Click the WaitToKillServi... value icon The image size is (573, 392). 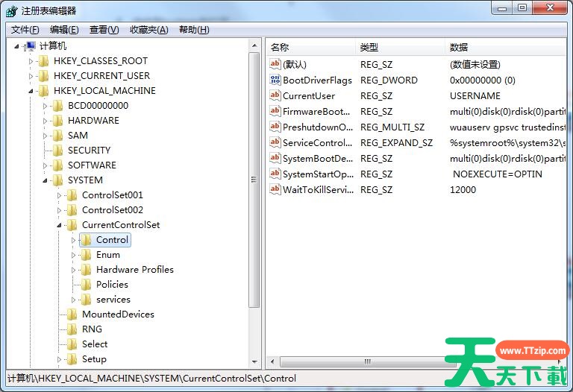(x=275, y=189)
